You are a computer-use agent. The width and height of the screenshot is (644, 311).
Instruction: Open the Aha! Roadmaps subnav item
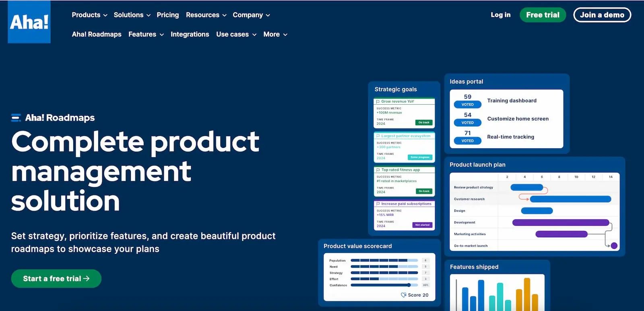(97, 34)
